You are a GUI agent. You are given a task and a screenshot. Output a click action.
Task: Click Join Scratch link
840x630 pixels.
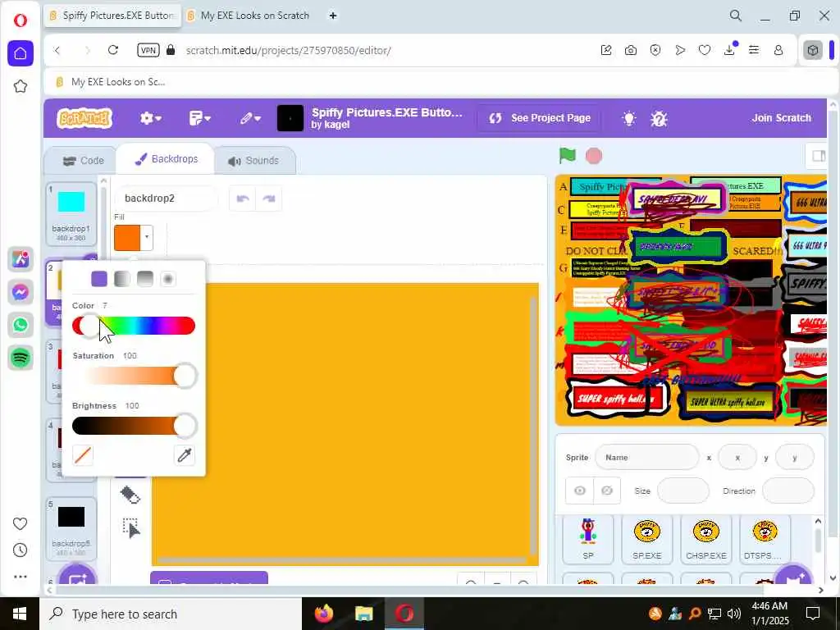[781, 118]
